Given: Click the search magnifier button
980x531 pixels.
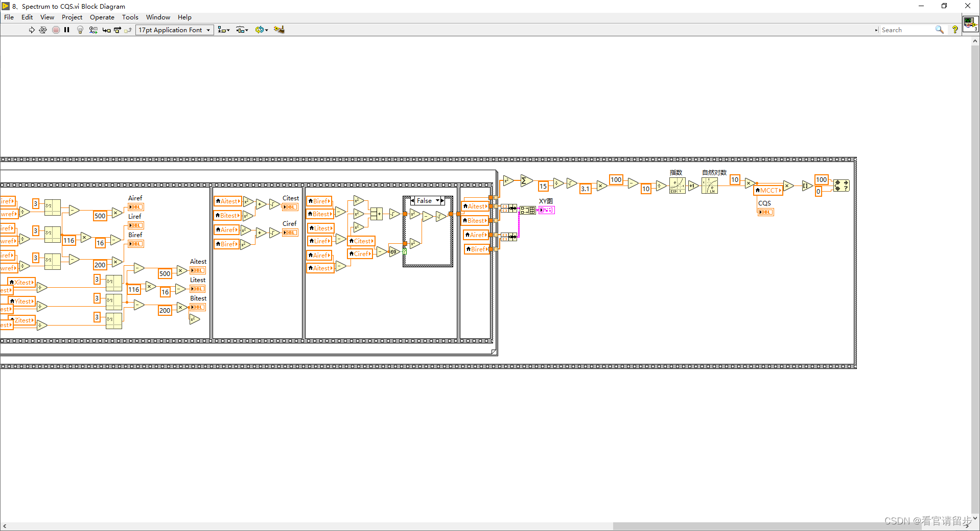Looking at the screenshot, I should pyautogui.click(x=940, y=30).
